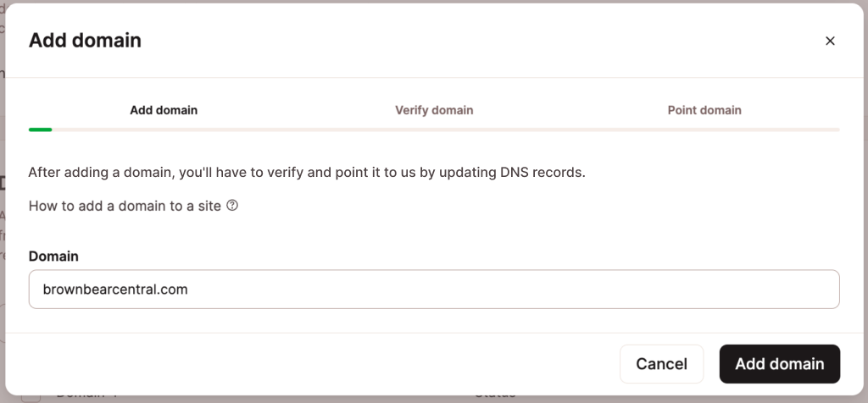
Task: Click the Add domain dialog title
Action: click(x=85, y=40)
